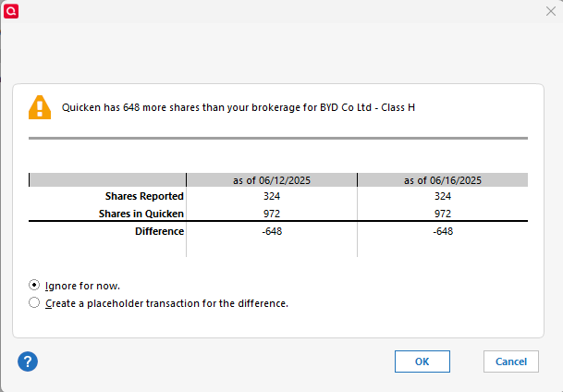Open help via the blue question mark

[x=28, y=361]
